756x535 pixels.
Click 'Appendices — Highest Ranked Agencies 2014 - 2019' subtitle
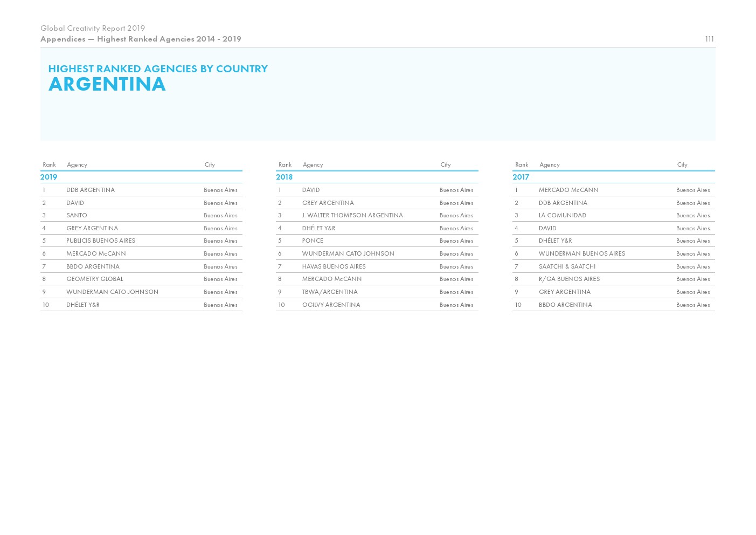[141, 39]
